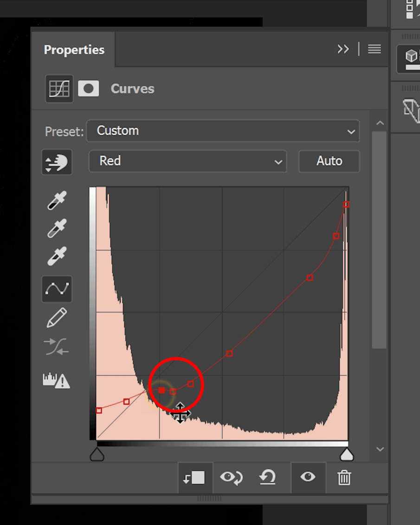The image size is (420, 525).
Task: Click the white point input slider triangle
Action: click(x=346, y=455)
